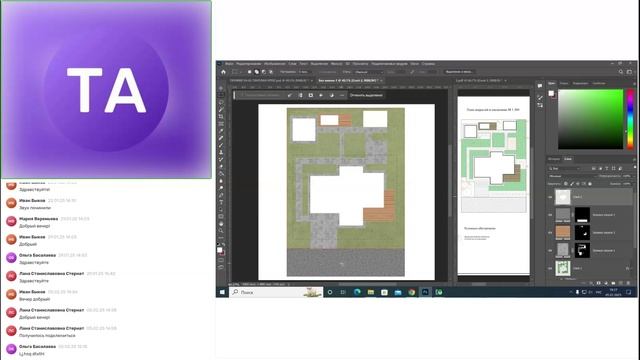Enable add to selection mode
The height and width of the screenshot is (360, 640).
point(257,72)
